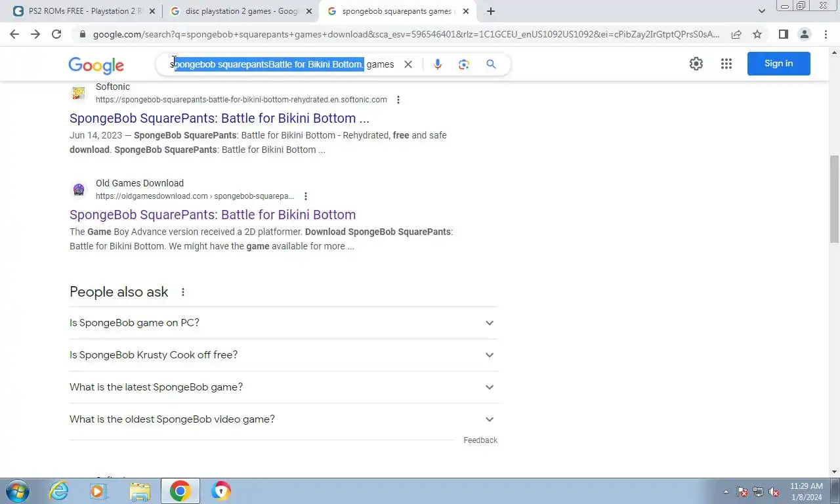Share this page from the address bar
Viewport: 840px width, 504px height.
coord(736,34)
